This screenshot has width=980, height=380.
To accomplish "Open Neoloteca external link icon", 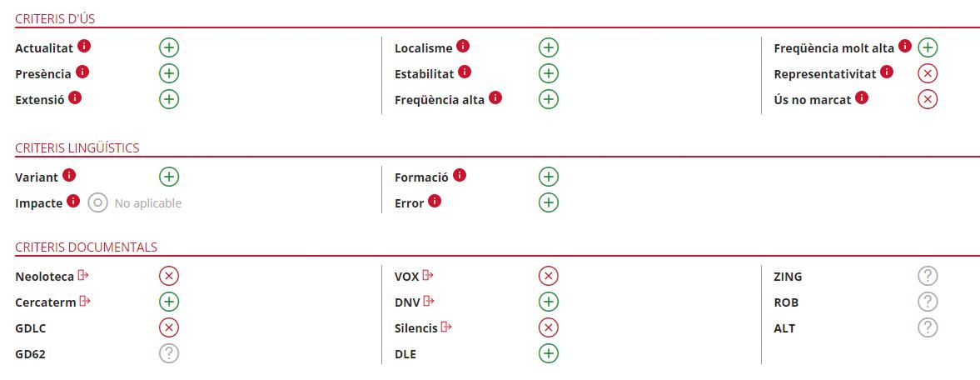I will pyautogui.click(x=83, y=276).
